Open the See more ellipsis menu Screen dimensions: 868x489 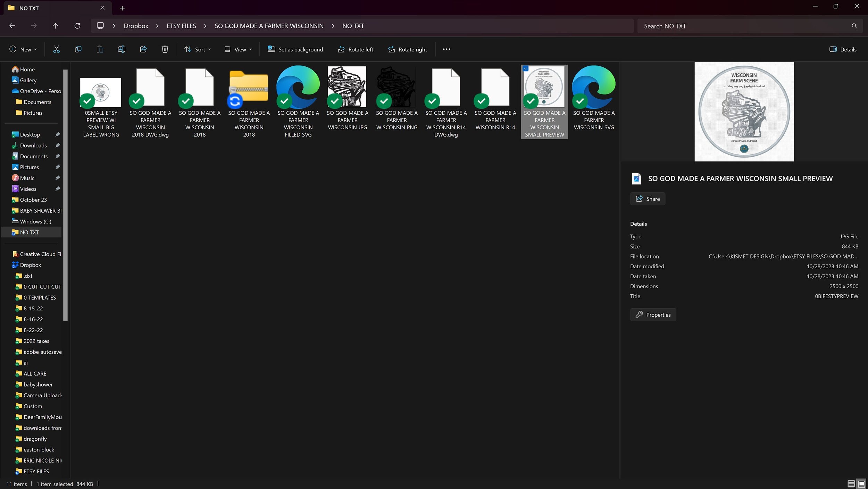coord(446,49)
